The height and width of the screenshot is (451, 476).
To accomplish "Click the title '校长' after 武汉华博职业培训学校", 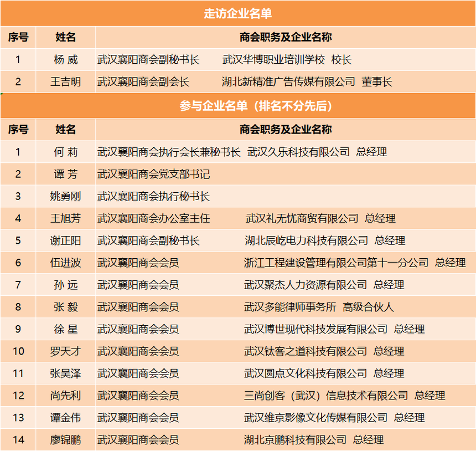I will 342,60.
